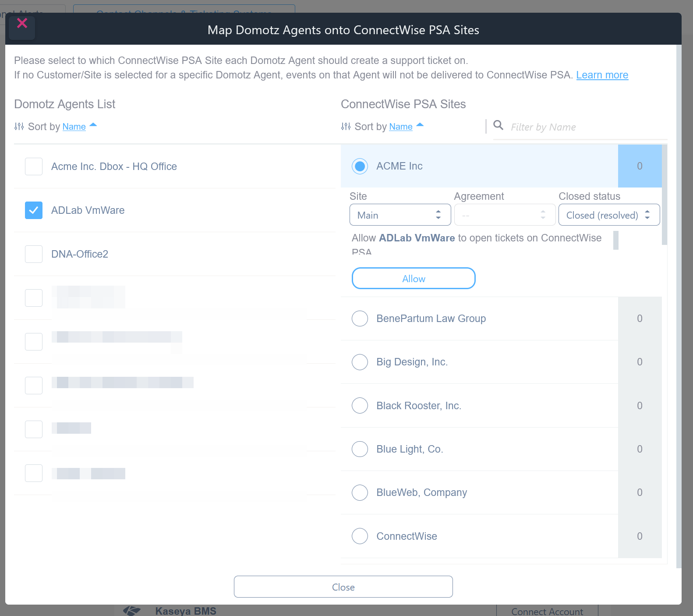693x616 pixels.
Task: Click sort sliders icon in ConnectWise PSA Sites
Action: (346, 127)
